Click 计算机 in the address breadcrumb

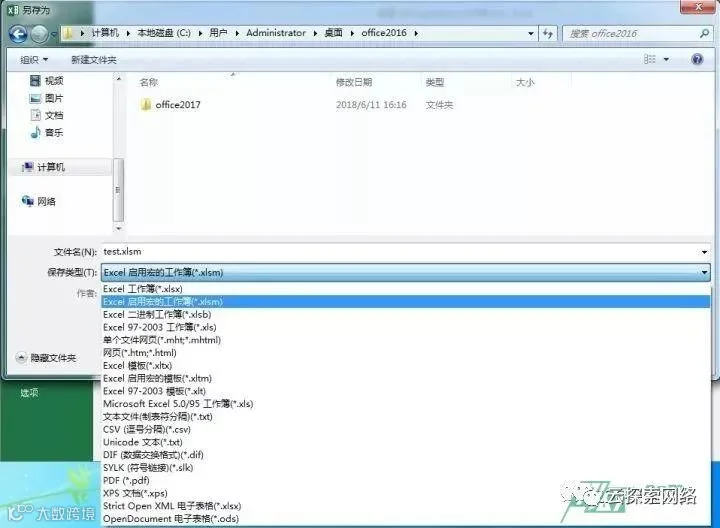[x=105, y=33]
